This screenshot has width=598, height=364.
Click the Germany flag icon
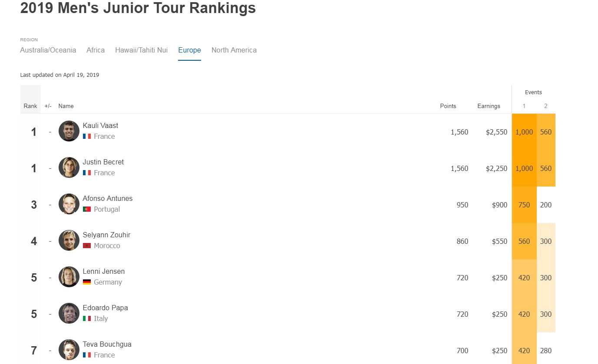(x=87, y=282)
